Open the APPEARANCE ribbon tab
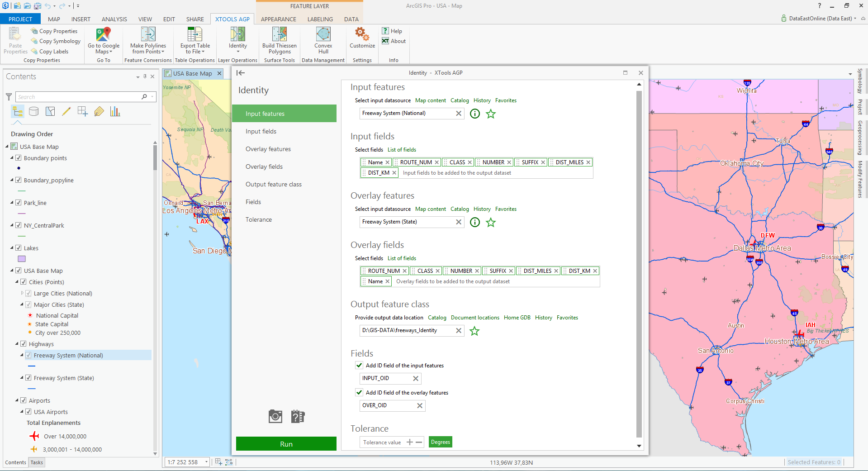Screen dimensions: 868x471 (x=279, y=19)
